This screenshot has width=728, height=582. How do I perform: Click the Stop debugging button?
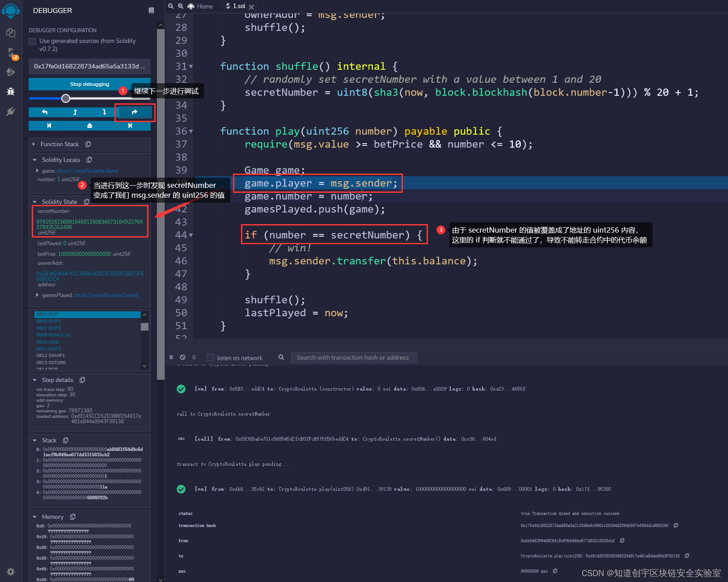click(89, 84)
